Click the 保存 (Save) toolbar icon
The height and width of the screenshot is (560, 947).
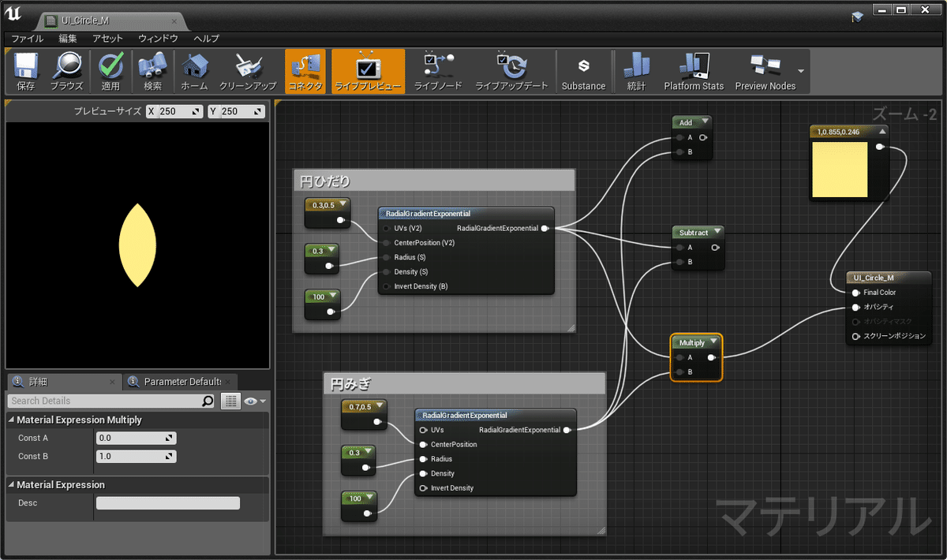26,71
